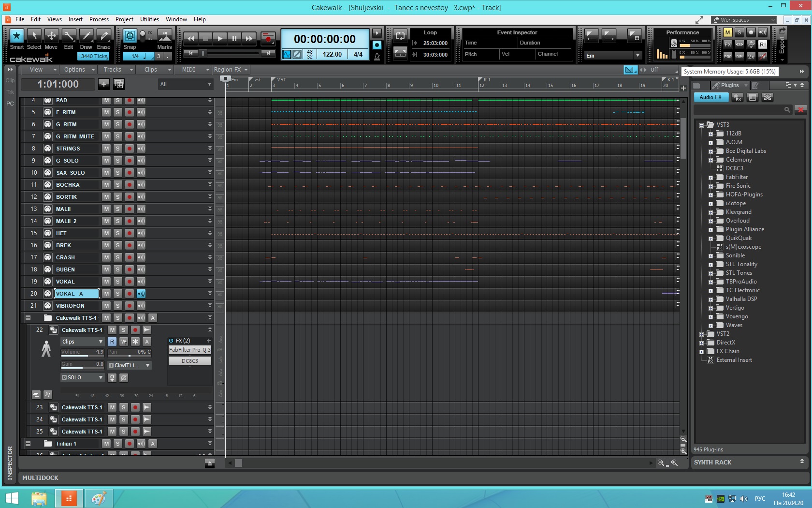Open the Tracks menu in Track view
This screenshot has height=508, width=812.
click(113, 70)
